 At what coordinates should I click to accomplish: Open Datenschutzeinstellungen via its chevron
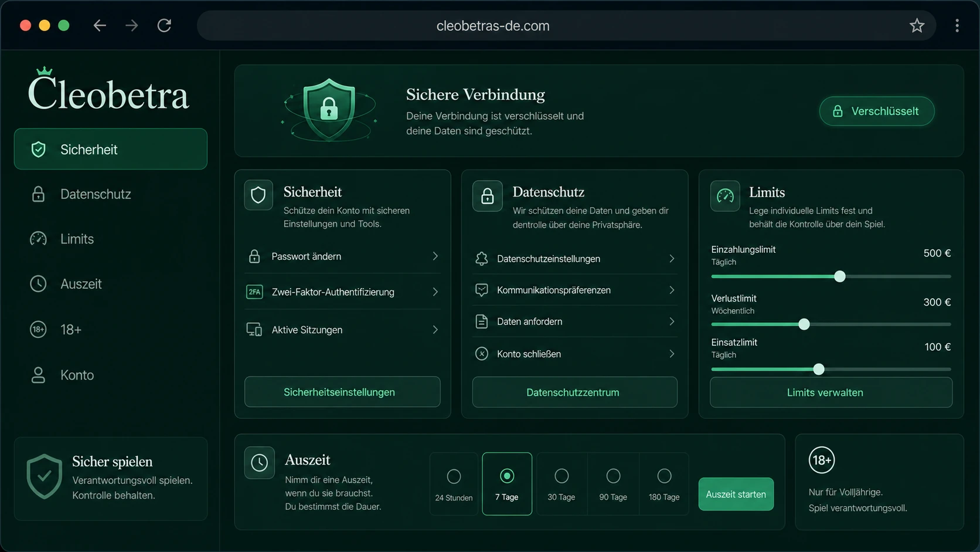[x=672, y=259]
